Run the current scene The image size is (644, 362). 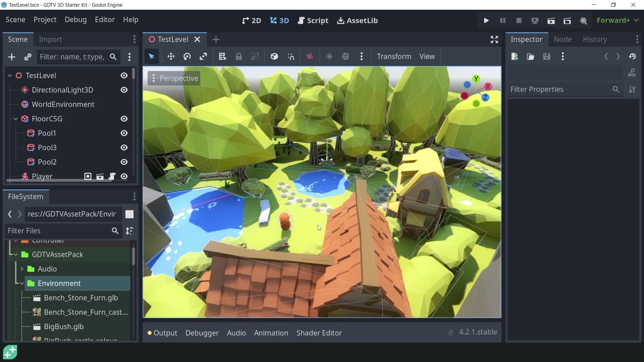tap(551, 20)
